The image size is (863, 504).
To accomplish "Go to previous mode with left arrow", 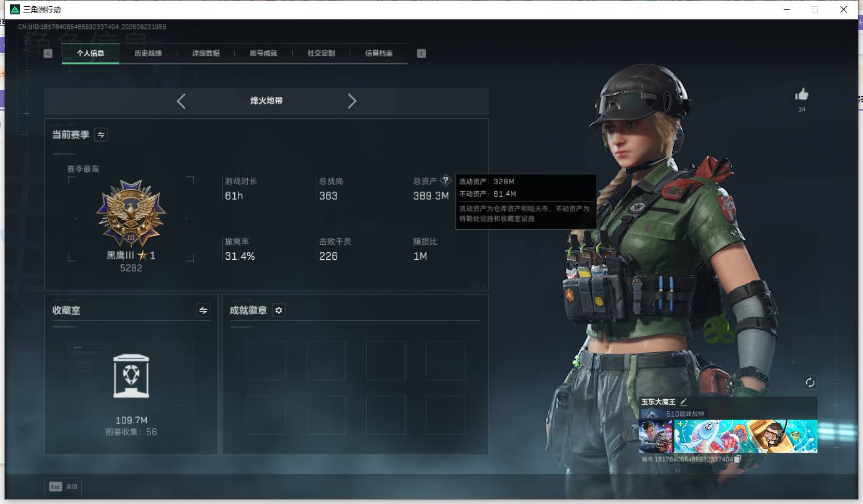I will tap(181, 101).
